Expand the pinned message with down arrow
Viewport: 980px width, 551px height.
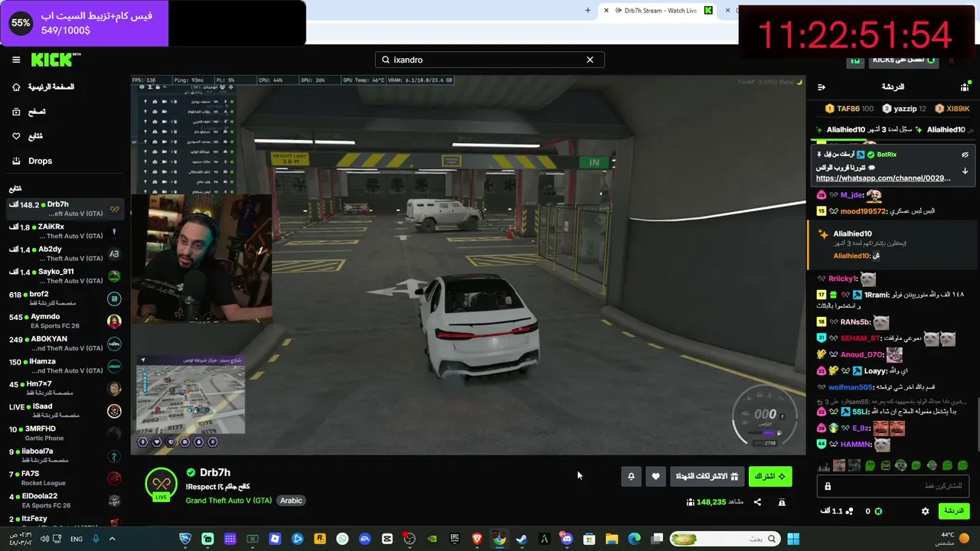click(965, 171)
